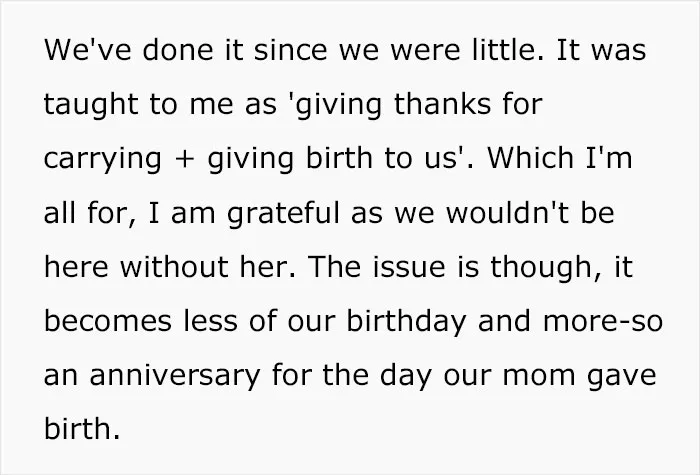Click the word 'without' in fifth line
Screen dimensions: 700x475
click(174, 267)
